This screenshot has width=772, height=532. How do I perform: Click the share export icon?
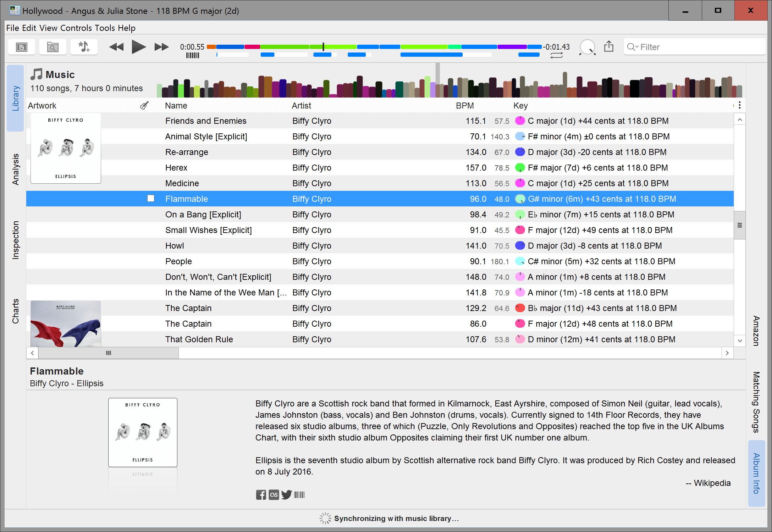609,46
